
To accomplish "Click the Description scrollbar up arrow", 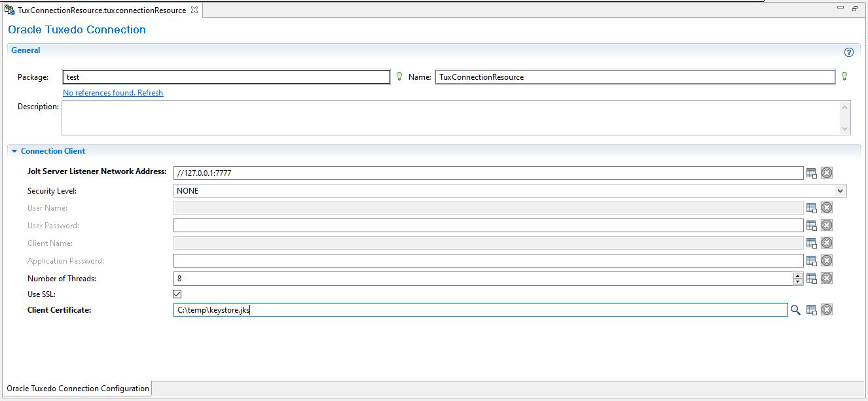I will tap(845, 107).
